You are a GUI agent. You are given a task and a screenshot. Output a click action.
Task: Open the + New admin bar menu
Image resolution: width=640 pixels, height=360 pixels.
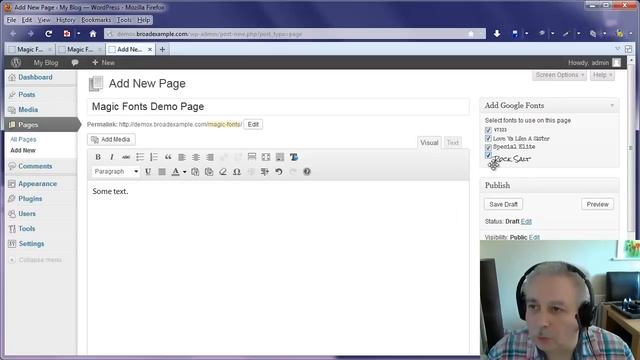[104, 62]
